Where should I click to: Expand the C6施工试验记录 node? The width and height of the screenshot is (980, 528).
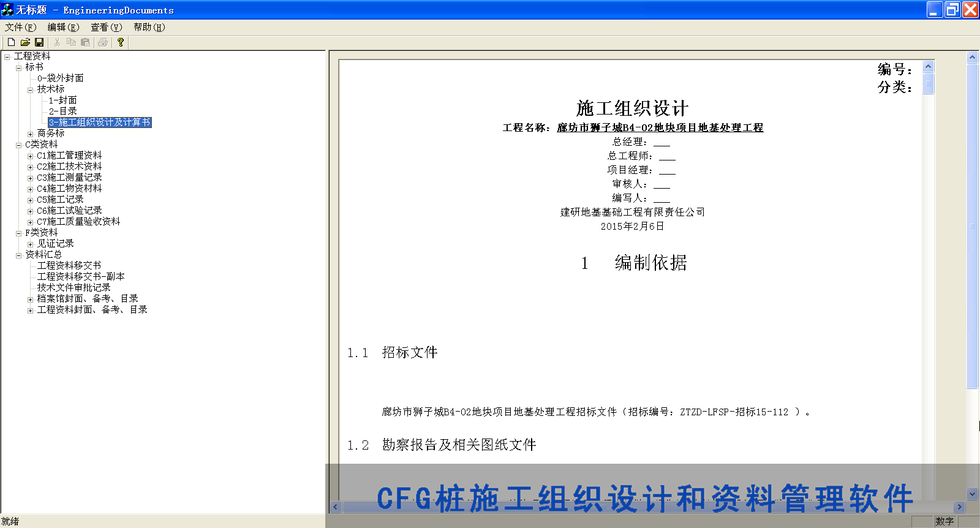[30, 211]
